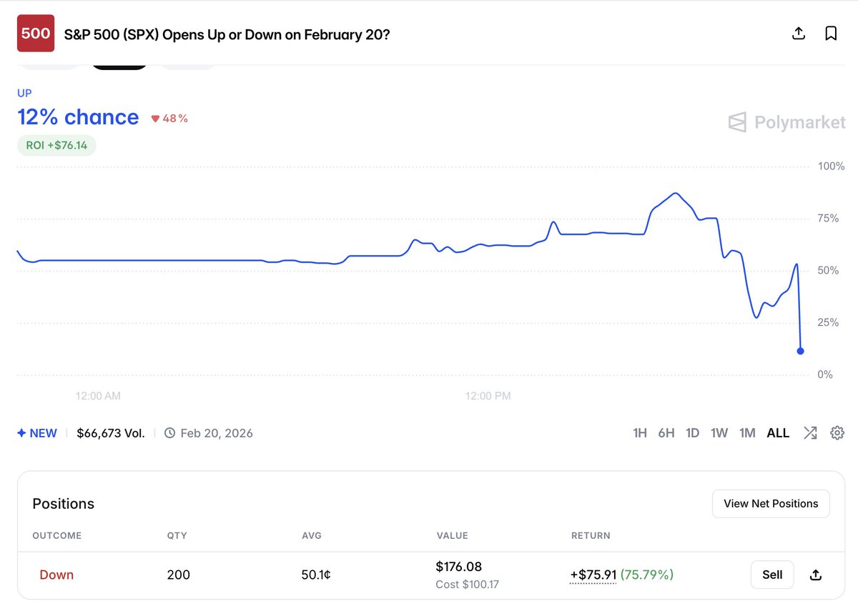The height and width of the screenshot is (616, 858).
Task: Open the red 500 market logo
Action: pyautogui.click(x=36, y=33)
